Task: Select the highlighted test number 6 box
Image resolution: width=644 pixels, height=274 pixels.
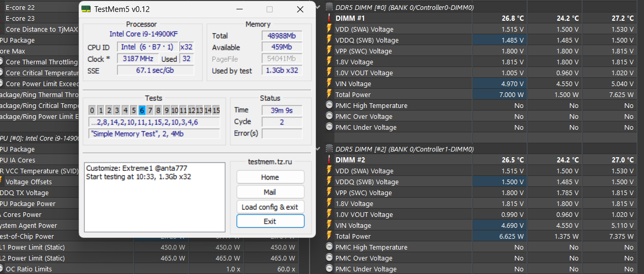Action: (x=142, y=110)
